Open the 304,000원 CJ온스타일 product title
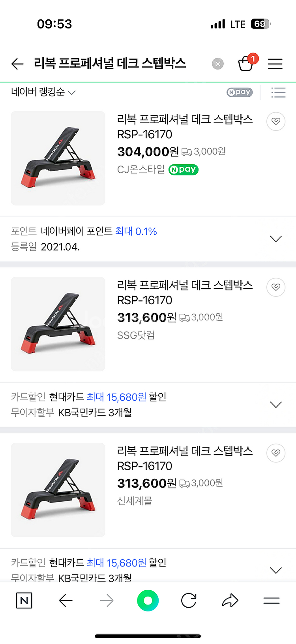The width and height of the screenshot is (296, 644). click(x=185, y=126)
